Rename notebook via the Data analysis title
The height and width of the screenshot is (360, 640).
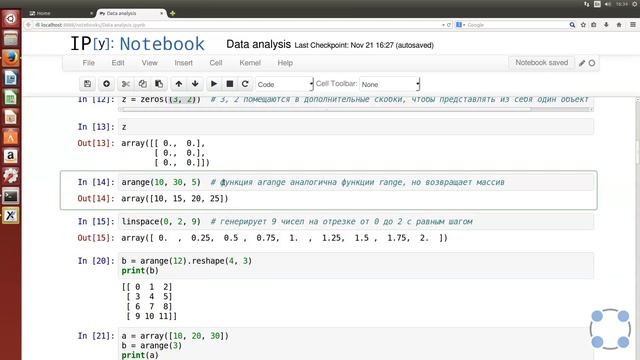pos(258,44)
